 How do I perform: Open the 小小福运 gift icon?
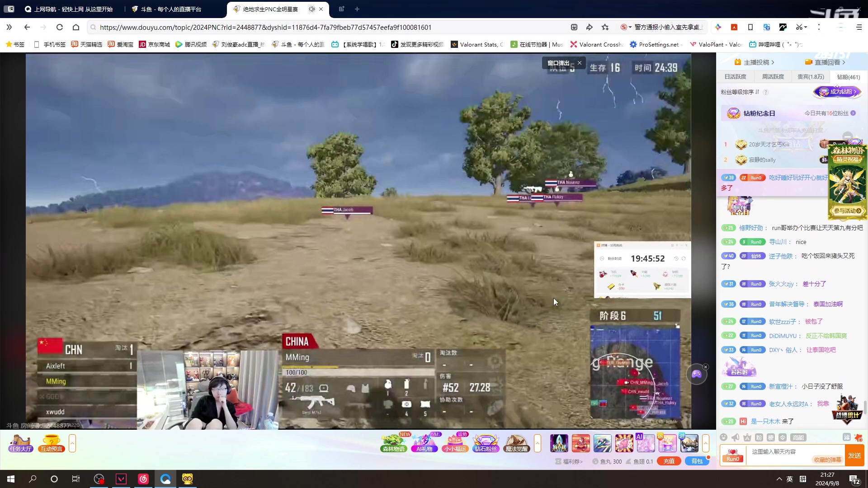tap(455, 443)
